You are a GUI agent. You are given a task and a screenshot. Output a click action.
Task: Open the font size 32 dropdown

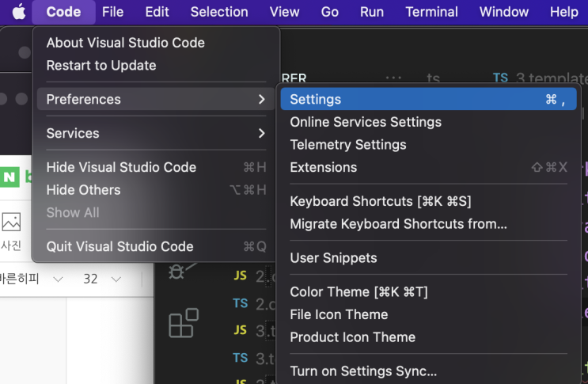(x=102, y=279)
